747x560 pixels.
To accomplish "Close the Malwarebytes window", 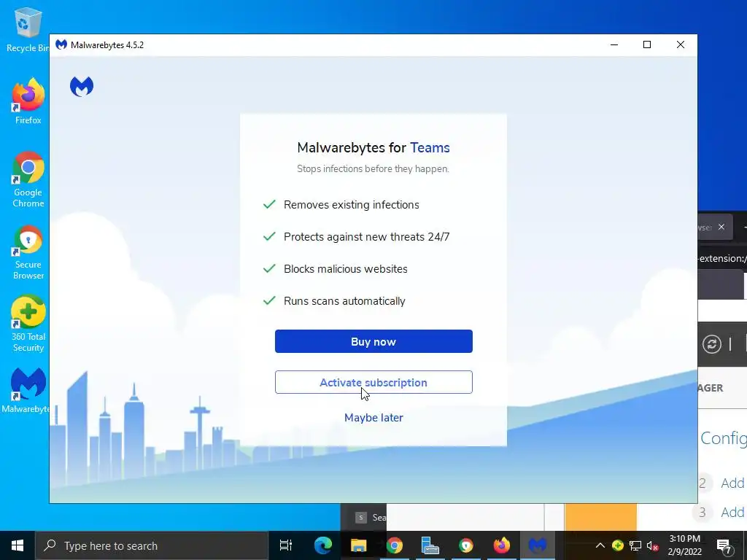I will [x=681, y=44].
